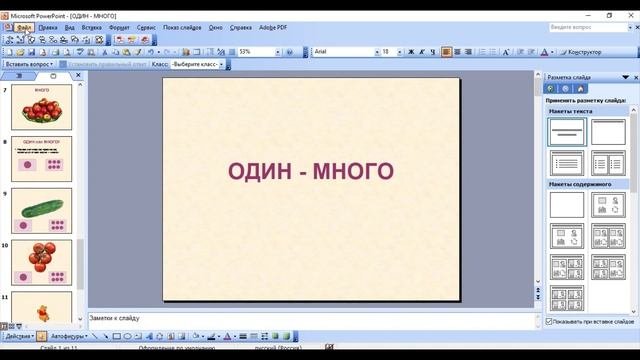Open the Вид menu

pos(69,27)
